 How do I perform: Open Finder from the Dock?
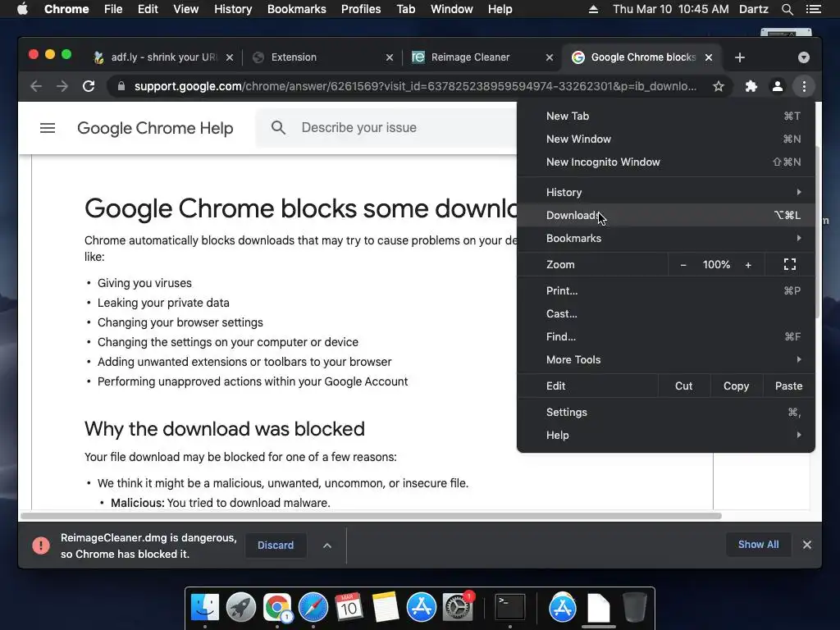pyautogui.click(x=204, y=608)
